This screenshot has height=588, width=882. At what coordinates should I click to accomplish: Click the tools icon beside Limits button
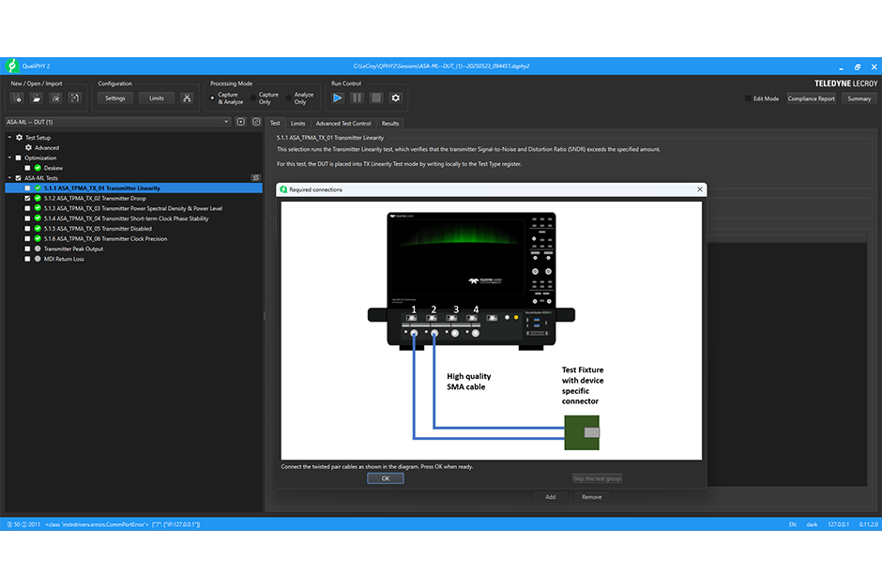(187, 98)
